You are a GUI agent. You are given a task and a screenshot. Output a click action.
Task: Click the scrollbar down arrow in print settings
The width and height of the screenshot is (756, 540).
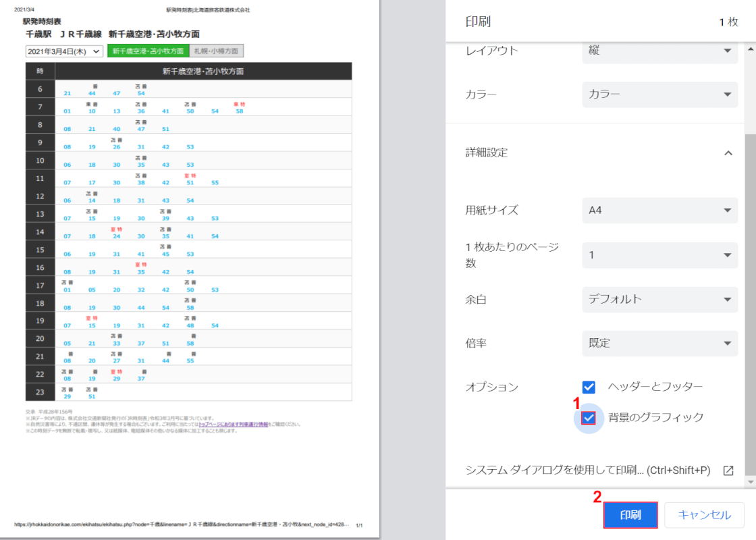[x=750, y=482]
